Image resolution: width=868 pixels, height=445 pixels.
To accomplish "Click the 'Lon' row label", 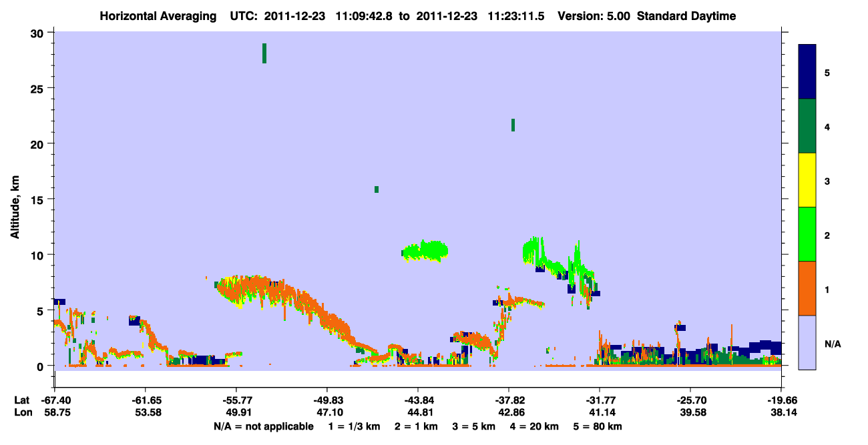I will [22, 413].
